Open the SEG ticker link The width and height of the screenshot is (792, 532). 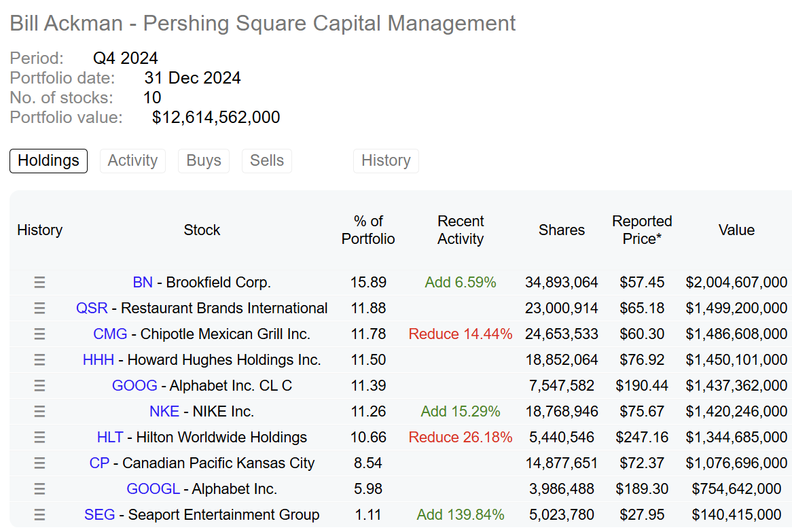pos(99,514)
